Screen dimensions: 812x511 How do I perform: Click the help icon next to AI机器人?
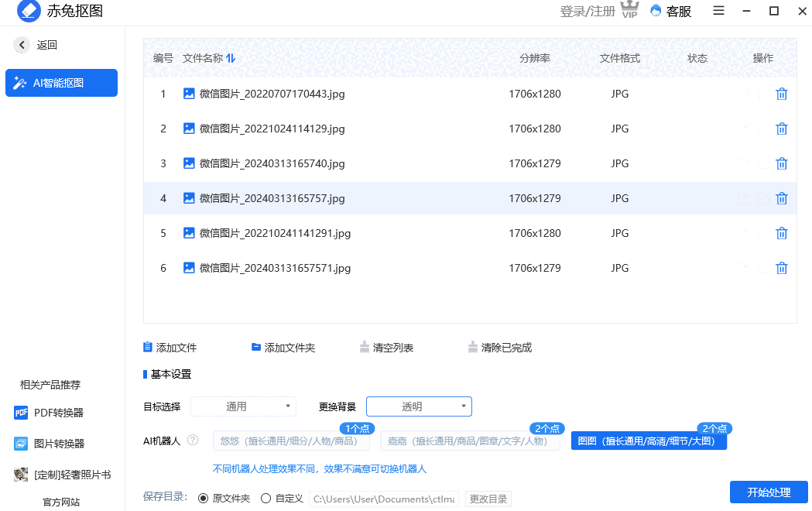pyautogui.click(x=193, y=440)
